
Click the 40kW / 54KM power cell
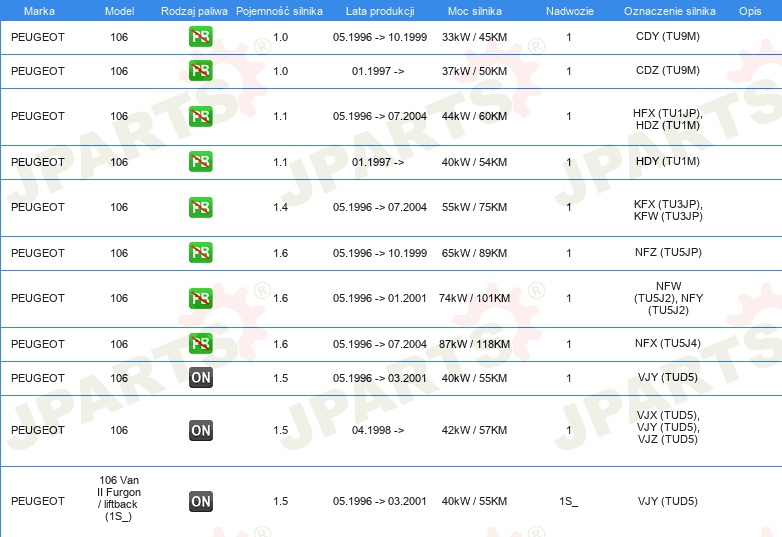pyautogui.click(x=474, y=162)
